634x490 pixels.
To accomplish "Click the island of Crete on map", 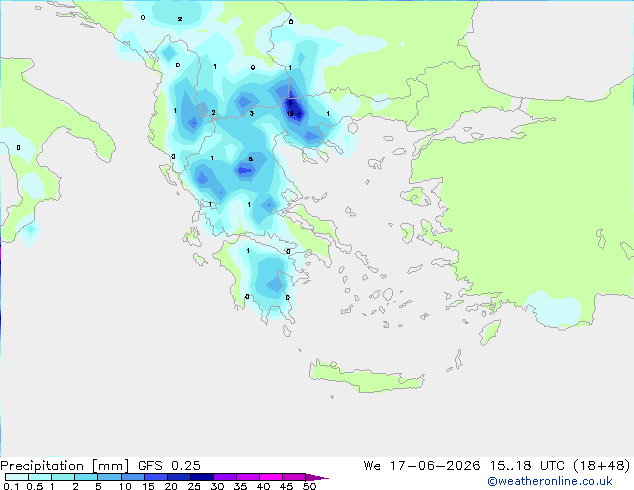I will click(x=367, y=376).
